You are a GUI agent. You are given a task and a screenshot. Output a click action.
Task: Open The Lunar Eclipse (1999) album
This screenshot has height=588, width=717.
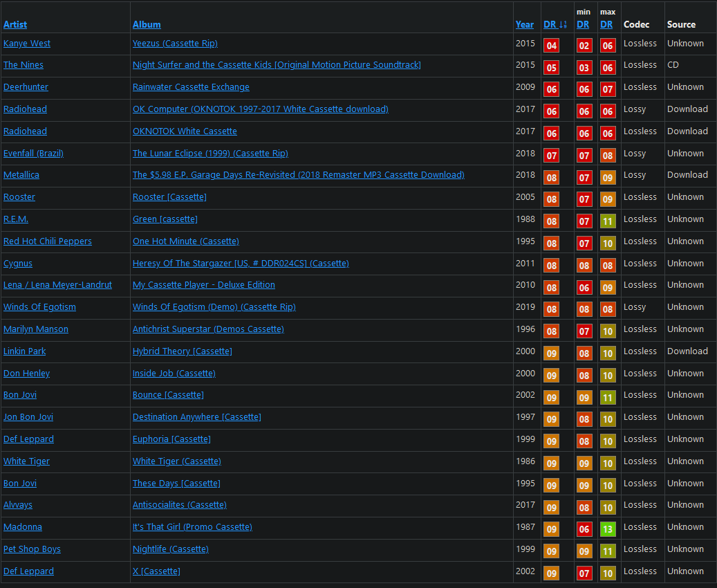(210, 154)
